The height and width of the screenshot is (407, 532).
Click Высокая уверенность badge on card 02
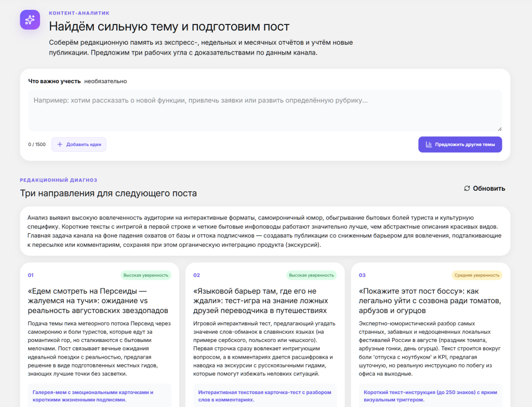(x=312, y=275)
